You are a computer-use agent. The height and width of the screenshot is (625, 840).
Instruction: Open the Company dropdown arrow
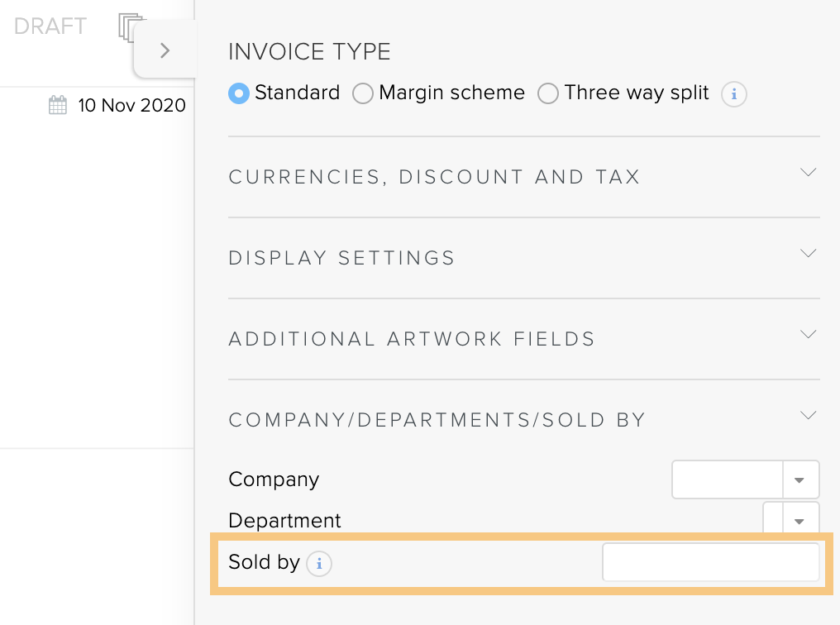click(x=799, y=479)
